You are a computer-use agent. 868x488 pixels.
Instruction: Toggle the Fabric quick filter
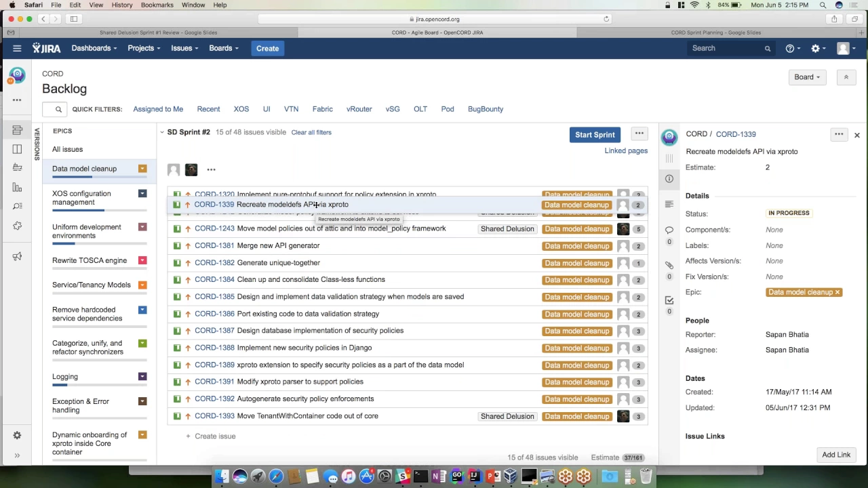point(323,109)
